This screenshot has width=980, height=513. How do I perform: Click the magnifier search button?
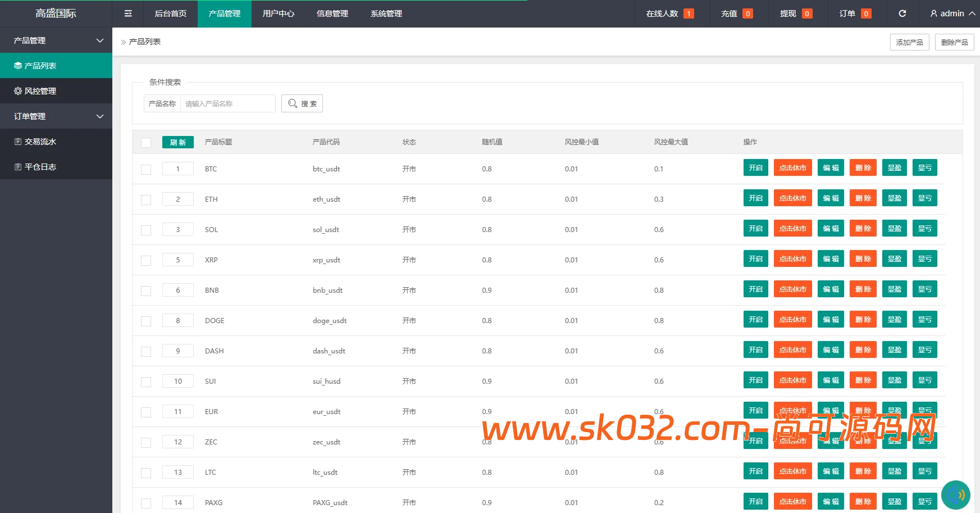(302, 103)
